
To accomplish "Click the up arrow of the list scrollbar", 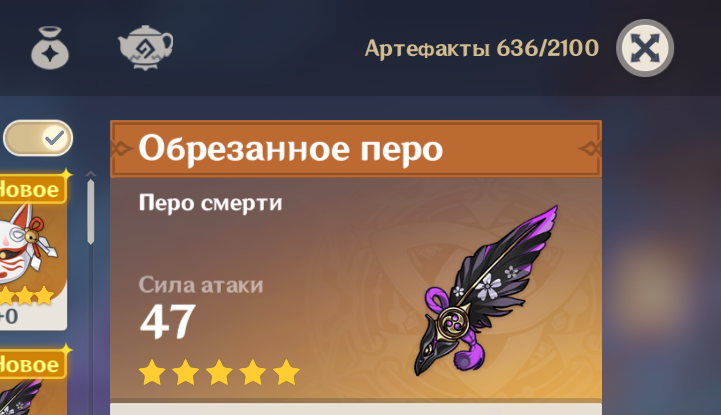I will (x=91, y=174).
